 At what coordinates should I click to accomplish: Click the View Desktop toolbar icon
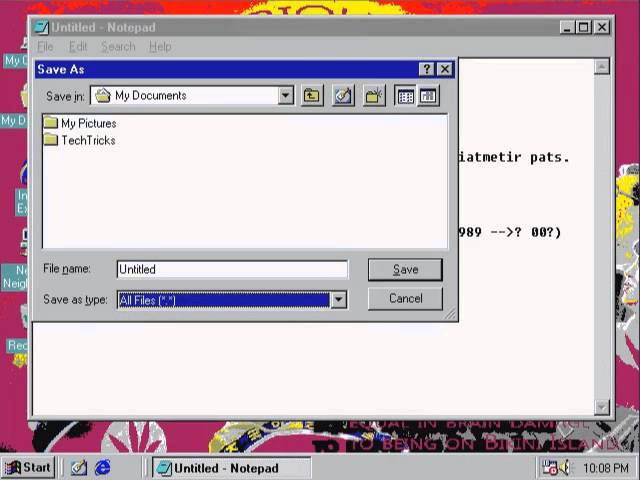343,96
